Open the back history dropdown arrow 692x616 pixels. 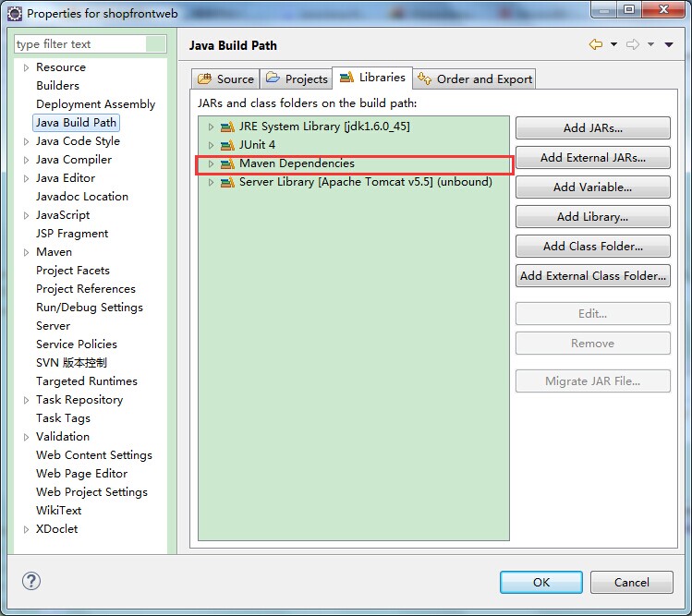click(x=613, y=44)
